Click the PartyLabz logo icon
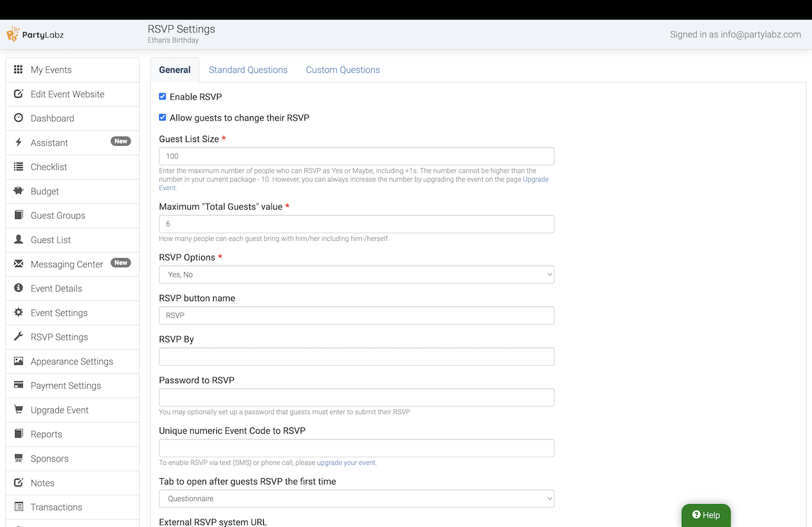 coord(13,34)
